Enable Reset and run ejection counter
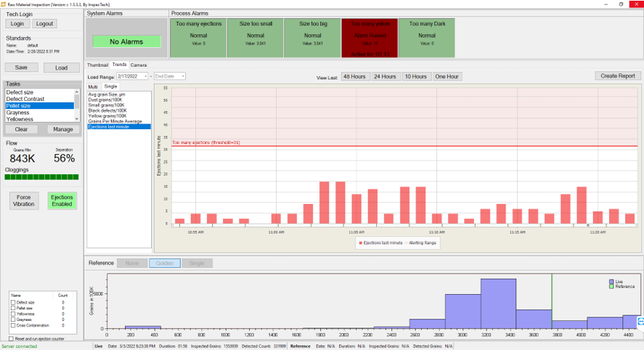This screenshot has height=350, width=644. coord(10,338)
